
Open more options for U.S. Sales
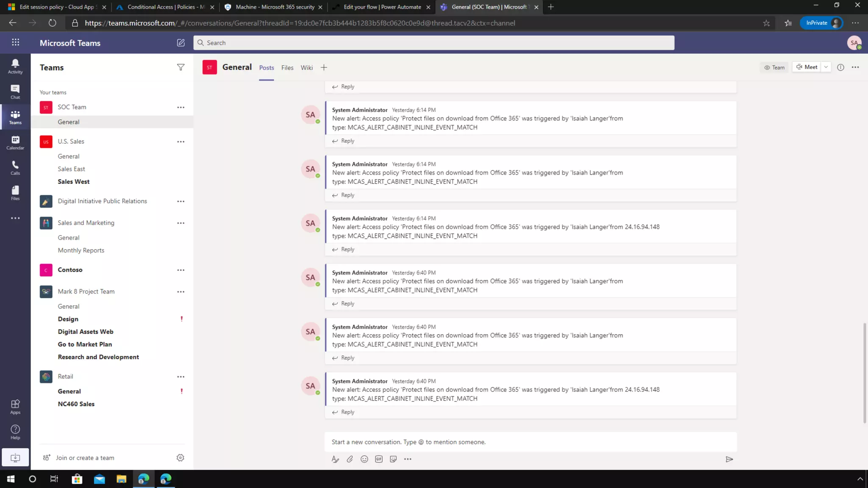pos(181,141)
